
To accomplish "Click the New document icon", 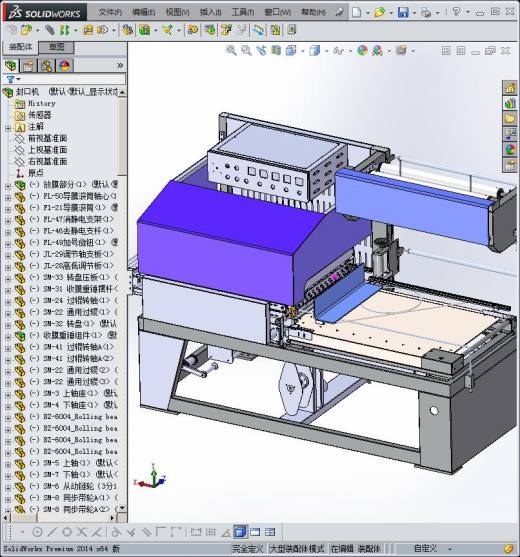I will [357, 12].
